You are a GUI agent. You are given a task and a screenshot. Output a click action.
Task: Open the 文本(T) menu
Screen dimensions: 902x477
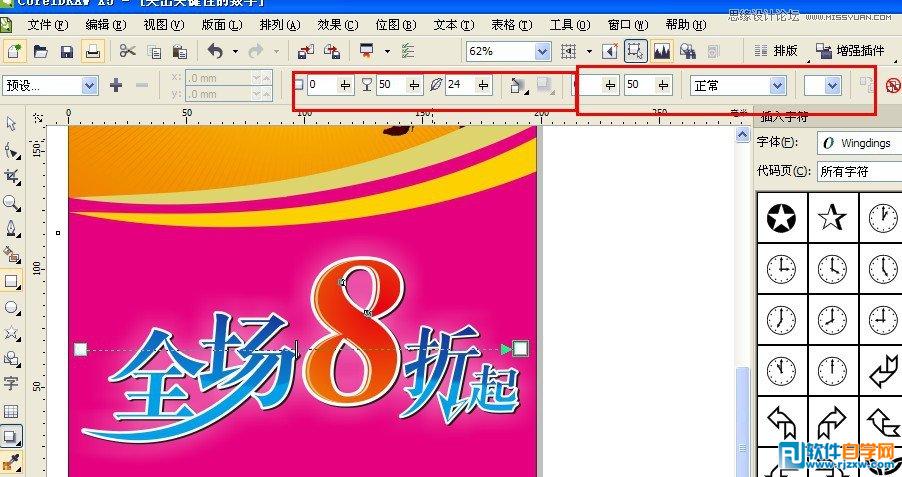(454, 25)
